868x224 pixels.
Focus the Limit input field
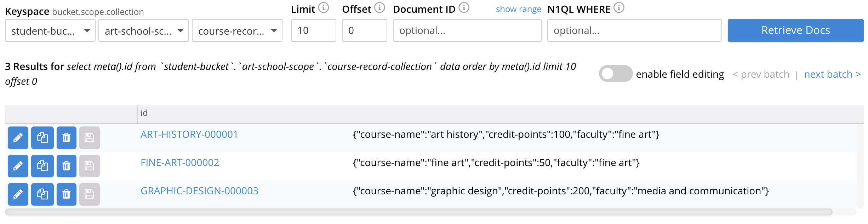click(x=314, y=30)
